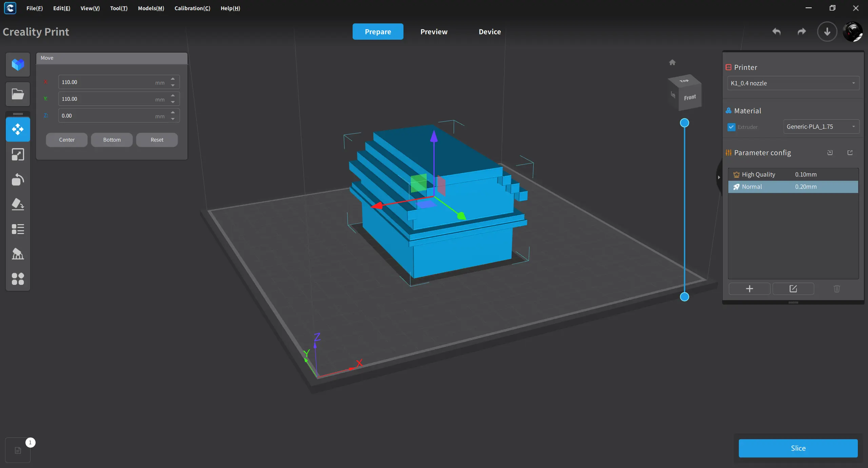The height and width of the screenshot is (468, 868).
Task: Switch to the Device tab
Action: click(x=490, y=32)
